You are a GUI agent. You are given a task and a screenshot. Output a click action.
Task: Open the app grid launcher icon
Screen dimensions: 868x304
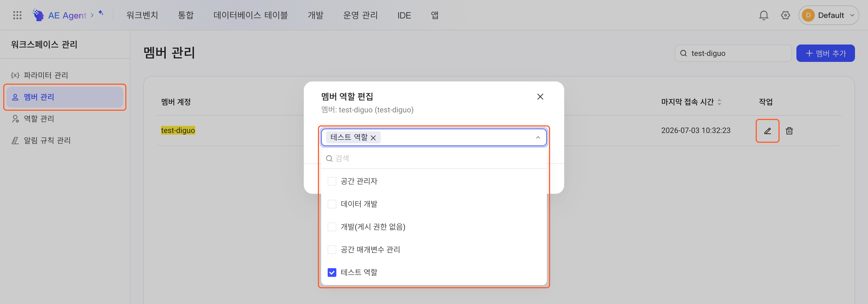pyautogui.click(x=17, y=15)
